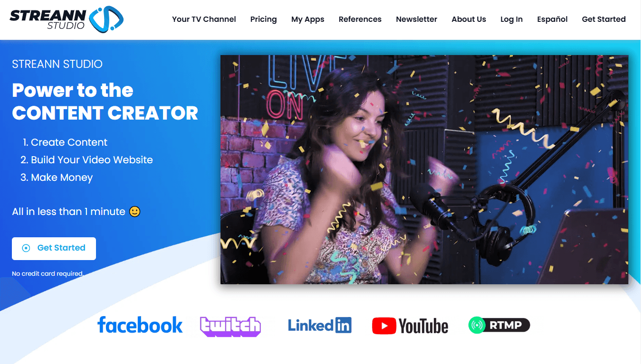Click the RTMP streaming icon

pyautogui.click(x=498, y=325)
